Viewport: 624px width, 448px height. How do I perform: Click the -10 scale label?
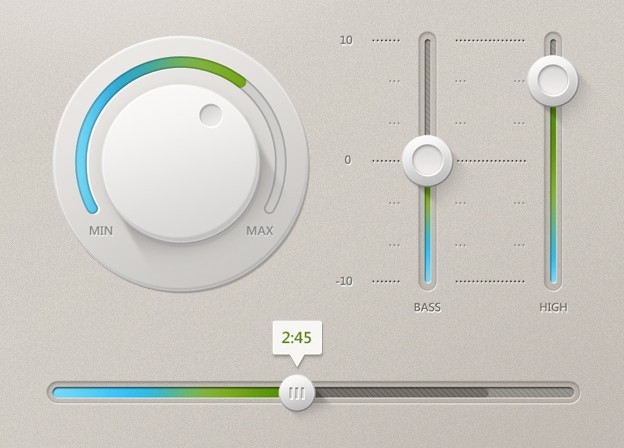click(345, 281)
